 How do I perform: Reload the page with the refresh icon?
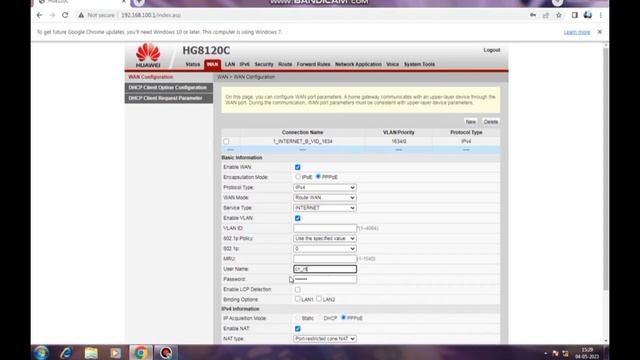pyautogui.click(x=65, y=15)
